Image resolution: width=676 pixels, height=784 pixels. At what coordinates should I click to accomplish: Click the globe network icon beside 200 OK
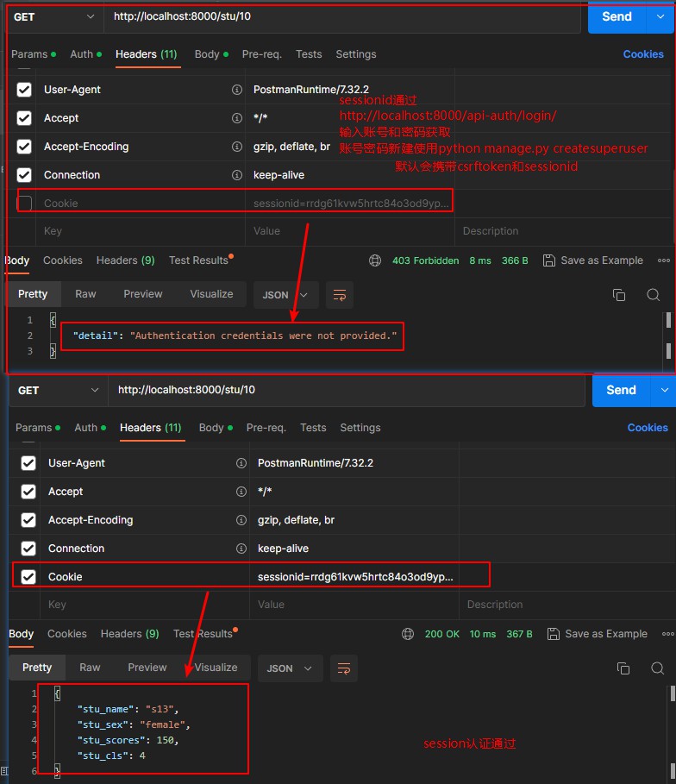[x=408, y=634]
